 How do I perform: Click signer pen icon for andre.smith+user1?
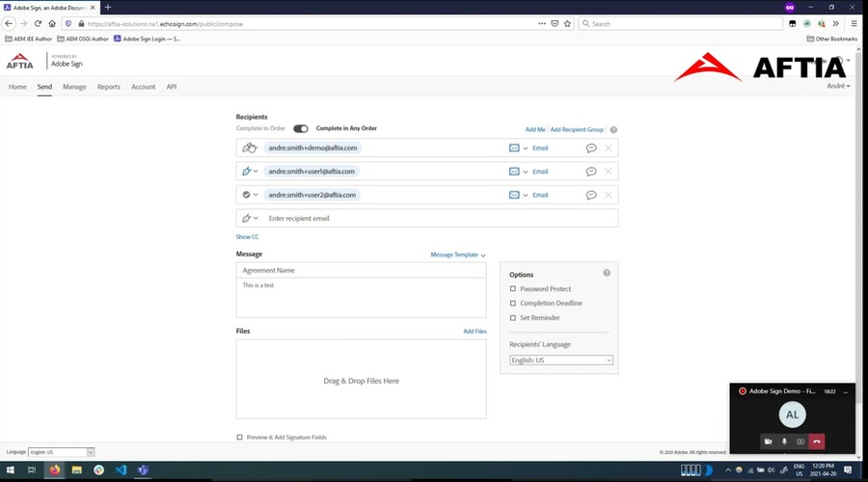(x=246, y=172)
